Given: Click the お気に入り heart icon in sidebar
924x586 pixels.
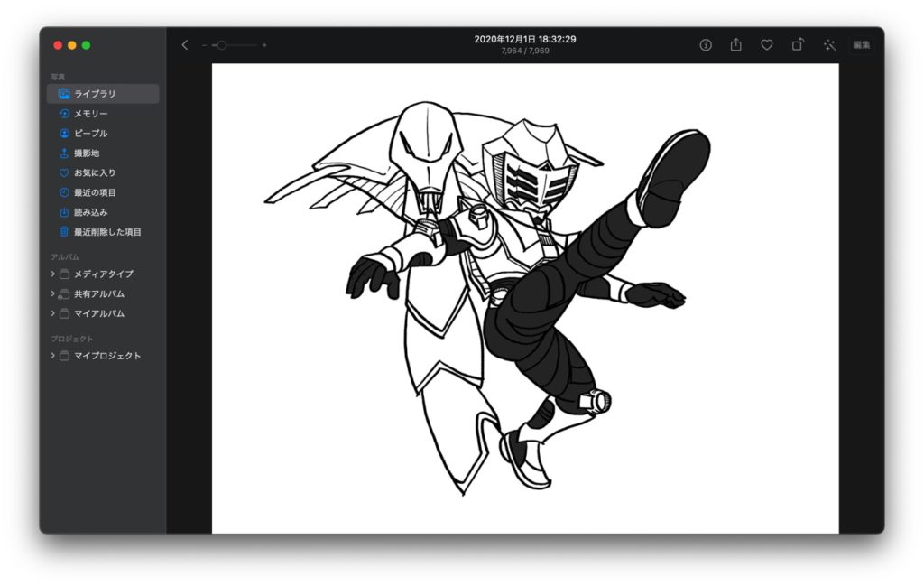Looking at the screenshot, I should tap(64, 172).
